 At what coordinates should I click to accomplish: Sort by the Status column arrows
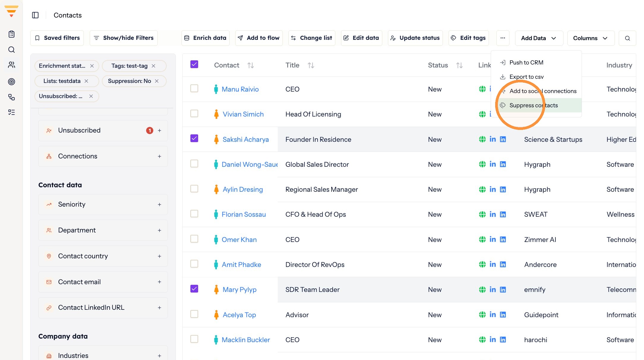(x=460, y=65)
